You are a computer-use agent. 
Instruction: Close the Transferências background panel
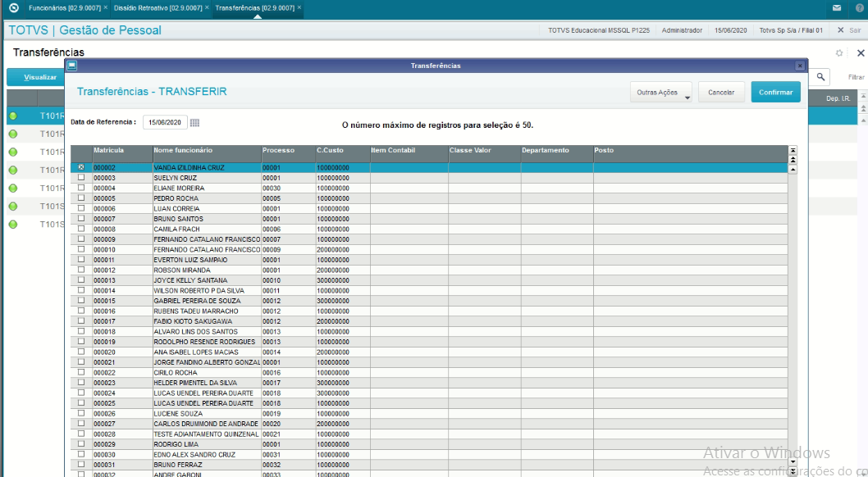click(861, 53)
